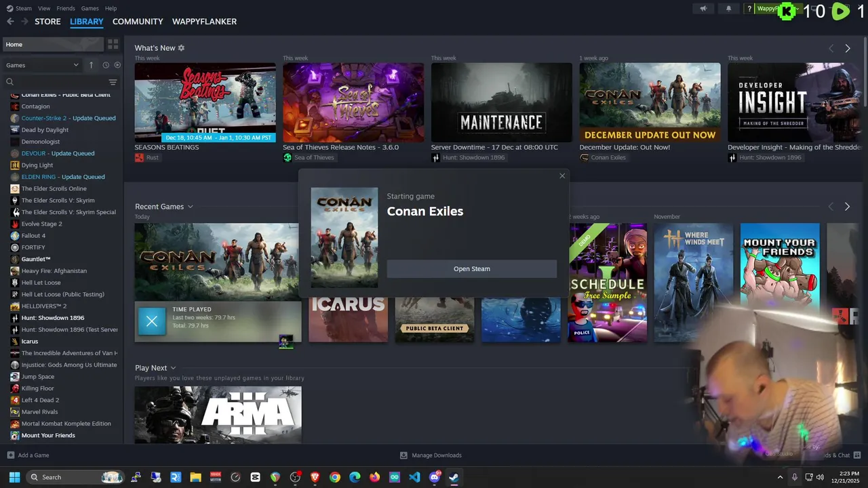Screen dimensions: 868x488
Task: Click the plus icon by Add a Game
Action: (10, 455)
